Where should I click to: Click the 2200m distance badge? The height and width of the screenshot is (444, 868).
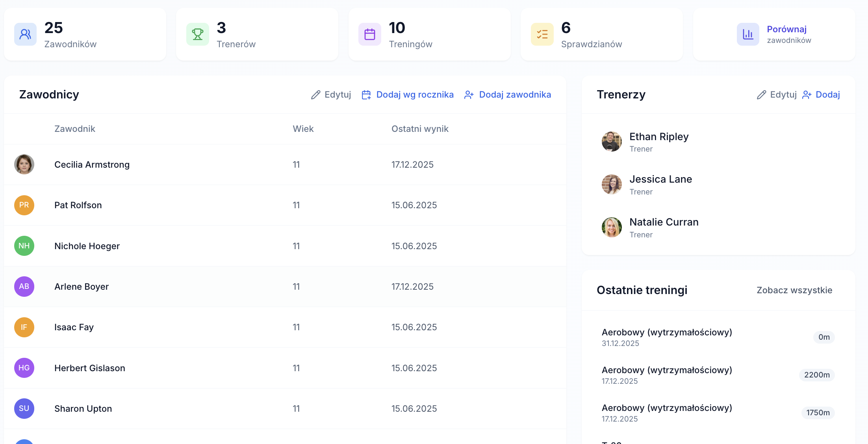pyautogui.click(x=817, y=375)
